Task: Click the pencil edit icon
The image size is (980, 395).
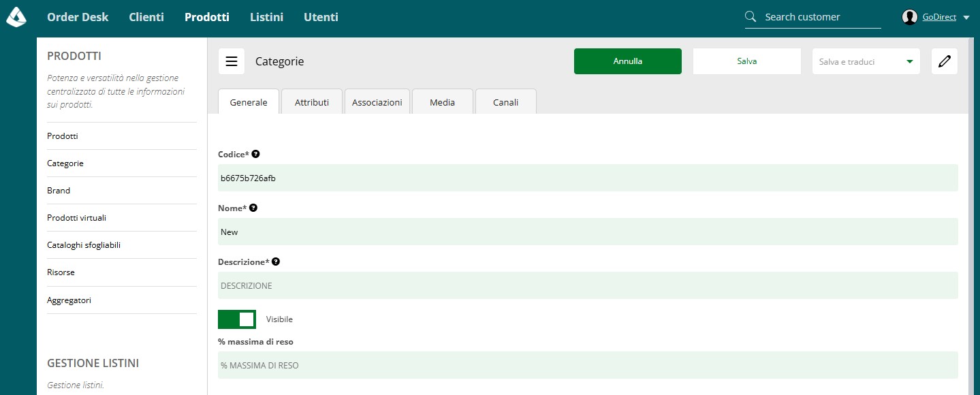Action: click(944, 61)
